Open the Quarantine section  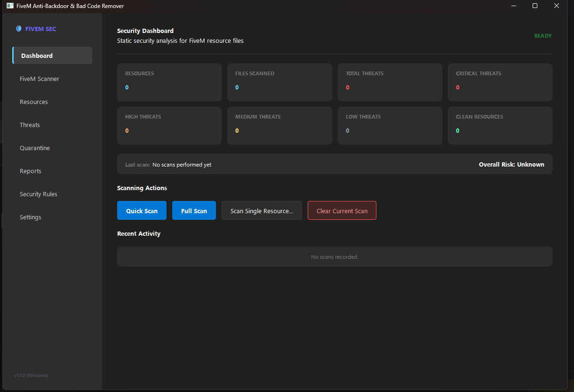[x=52, y=148]
